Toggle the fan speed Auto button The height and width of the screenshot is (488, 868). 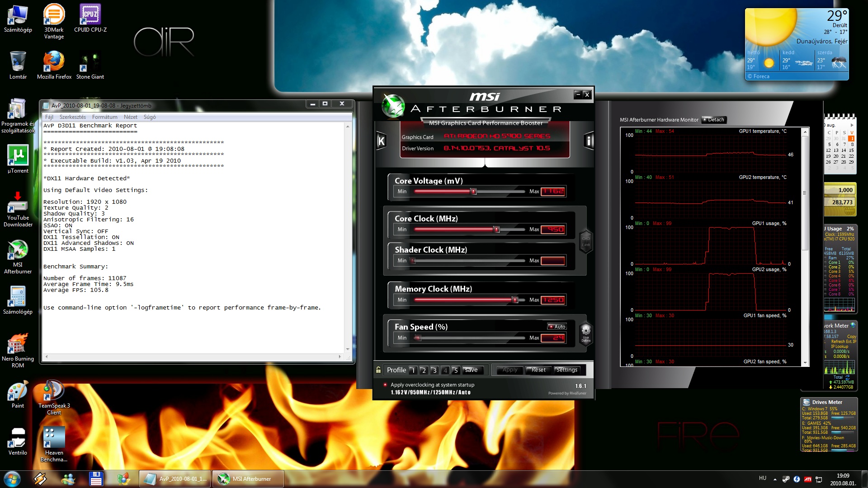[x=557, y=326]
